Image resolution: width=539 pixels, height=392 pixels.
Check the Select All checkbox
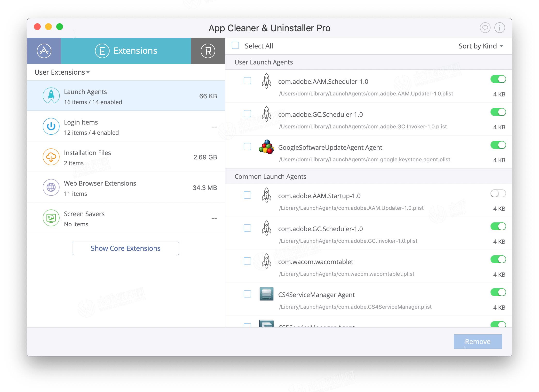(235, 46)
